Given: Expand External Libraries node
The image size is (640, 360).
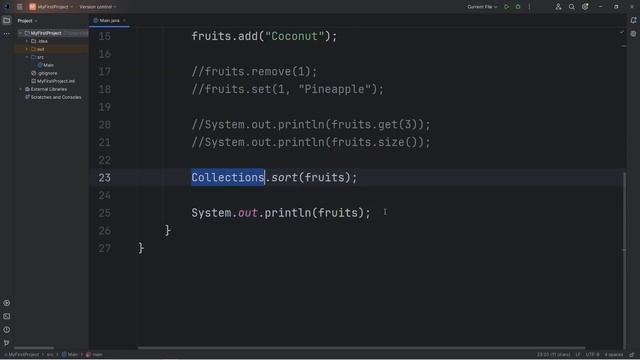Looking at the screenshot, I should (x=20, y=89).
